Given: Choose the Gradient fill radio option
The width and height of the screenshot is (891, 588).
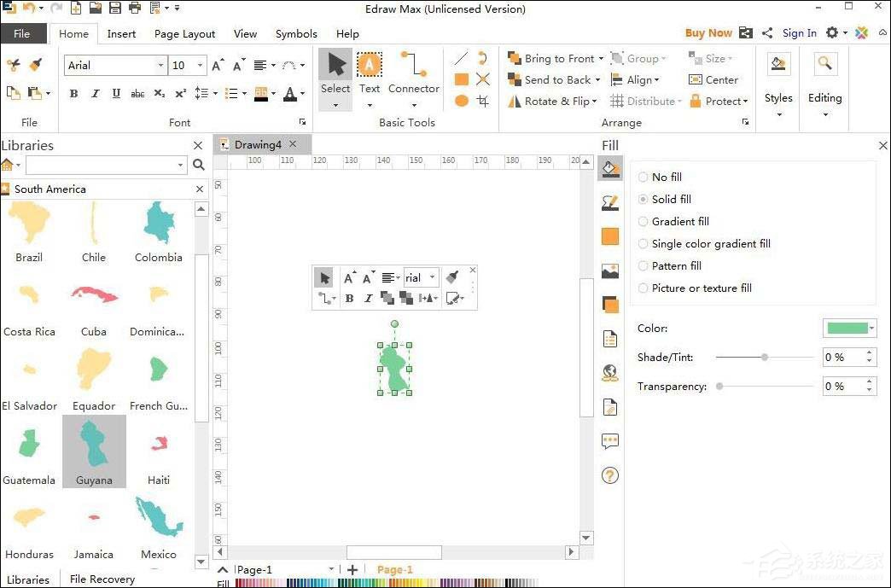Looking at the screenshot, I should tap(643, 222).
